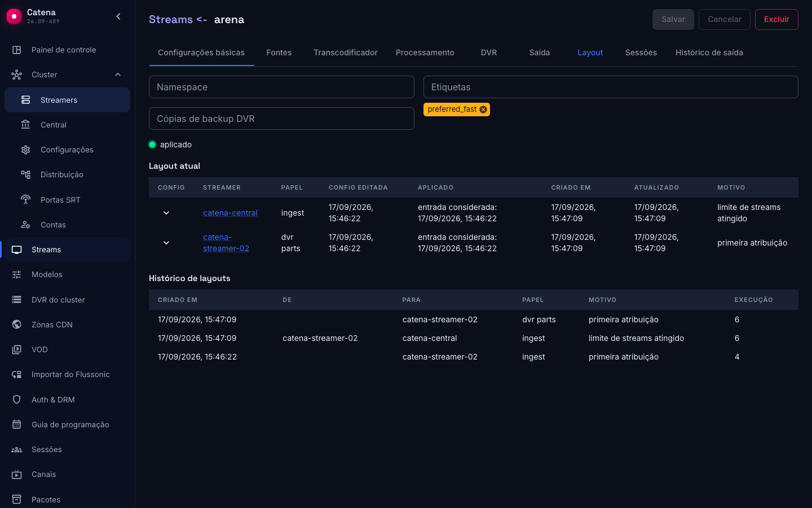812x508 pixels.
Task: Click the red Excluir button
Action: [x=776, y=19]
